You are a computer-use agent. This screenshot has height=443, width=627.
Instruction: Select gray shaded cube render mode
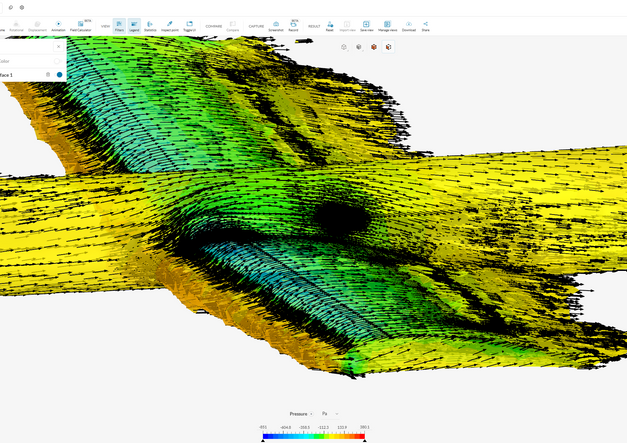point(359,47)
